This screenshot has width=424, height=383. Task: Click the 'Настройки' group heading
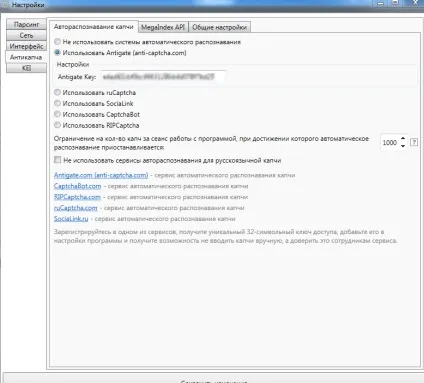click(73, 64)
